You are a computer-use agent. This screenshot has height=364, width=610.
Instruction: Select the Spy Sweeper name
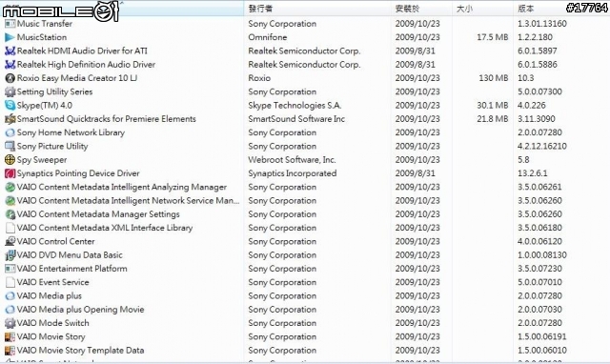(x=42, y=160)
